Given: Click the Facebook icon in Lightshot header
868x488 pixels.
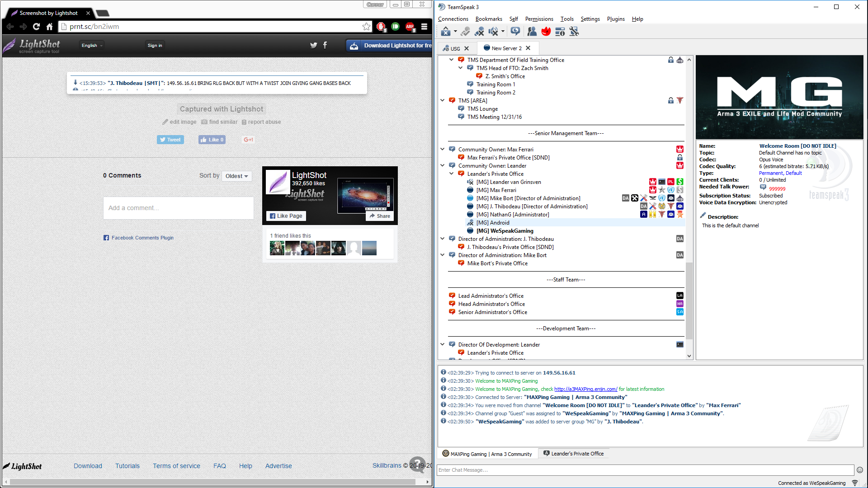Looking at the screenshot, I should click(x=325, y=45).
